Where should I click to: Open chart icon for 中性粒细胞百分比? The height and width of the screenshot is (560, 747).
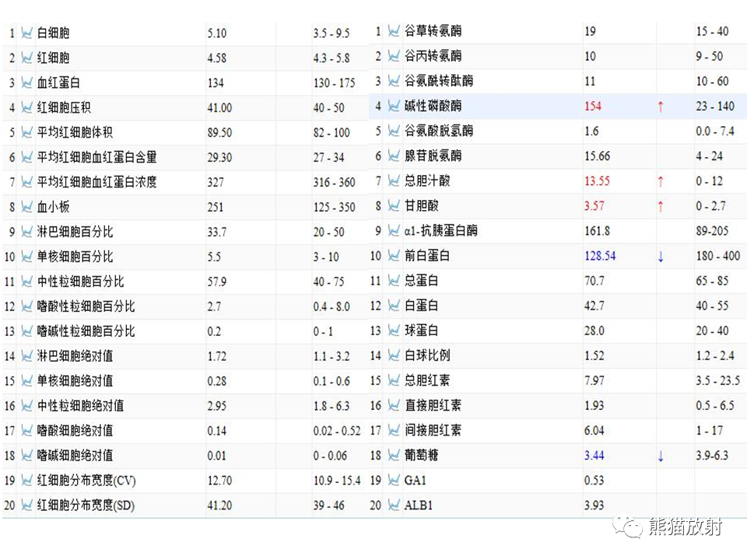[x=26, y=282]
